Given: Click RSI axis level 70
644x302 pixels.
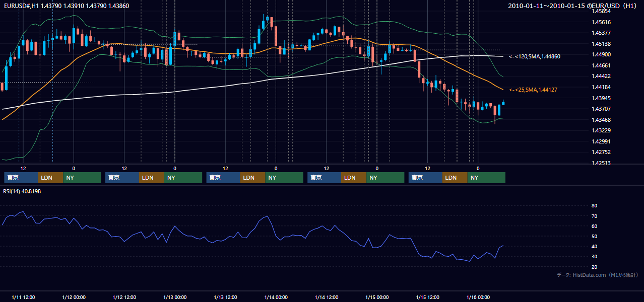Looking at the screenshot, I should (x=595, y=216).
